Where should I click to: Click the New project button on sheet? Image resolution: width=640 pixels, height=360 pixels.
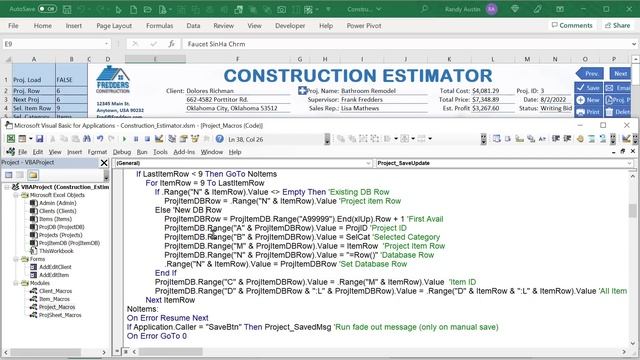[x=589, y=100]
